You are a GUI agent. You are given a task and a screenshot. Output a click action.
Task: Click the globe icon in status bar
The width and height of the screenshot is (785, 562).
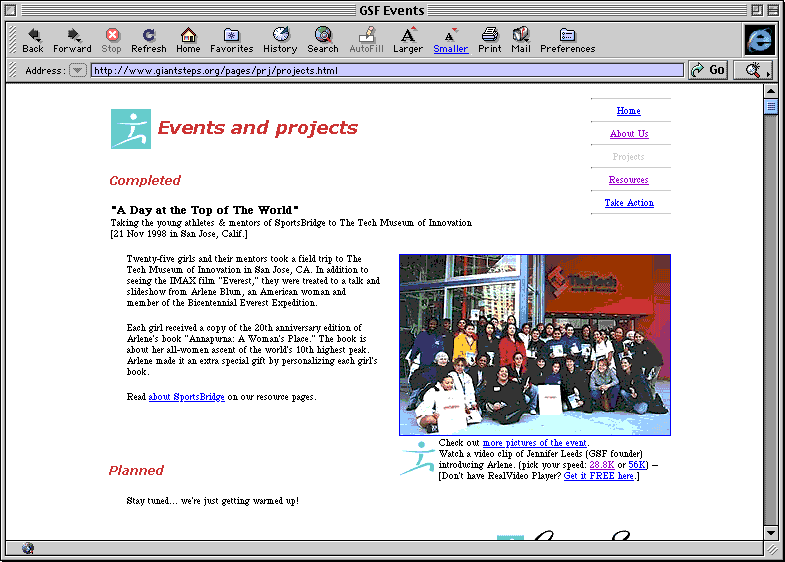28,548
